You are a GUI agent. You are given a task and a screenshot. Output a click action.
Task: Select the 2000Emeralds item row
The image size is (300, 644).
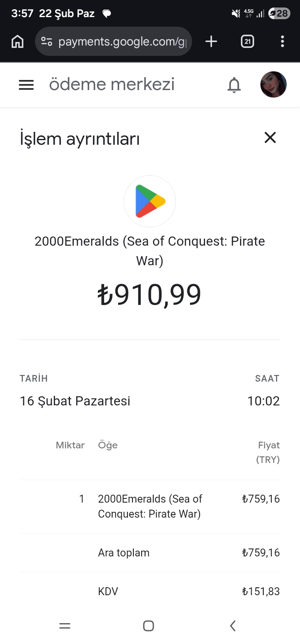click(149, 506)
